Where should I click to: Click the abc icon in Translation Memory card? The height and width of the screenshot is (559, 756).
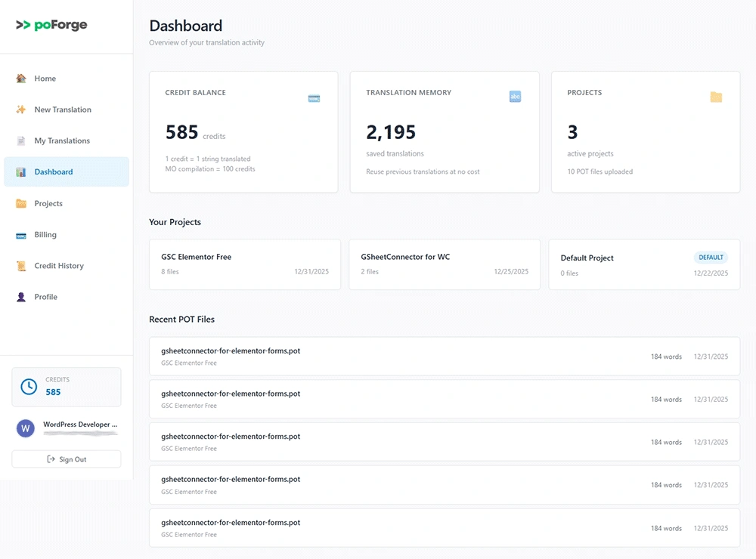(515, 97)
